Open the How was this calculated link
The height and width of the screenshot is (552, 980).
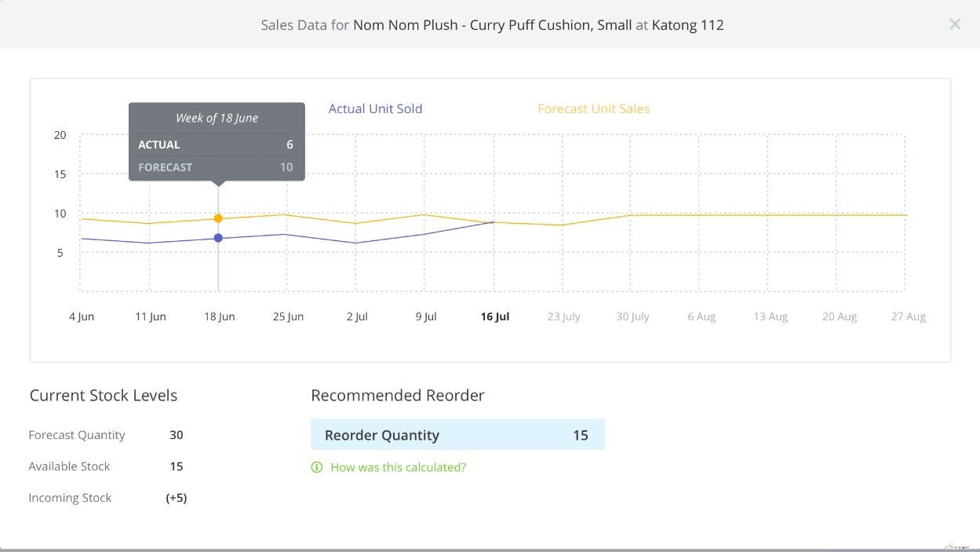click(399, 467)
